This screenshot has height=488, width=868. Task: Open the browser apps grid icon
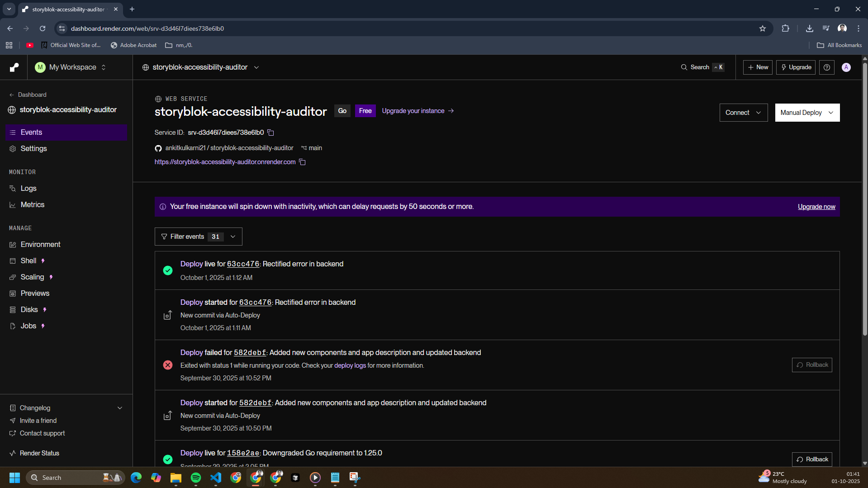9,45
